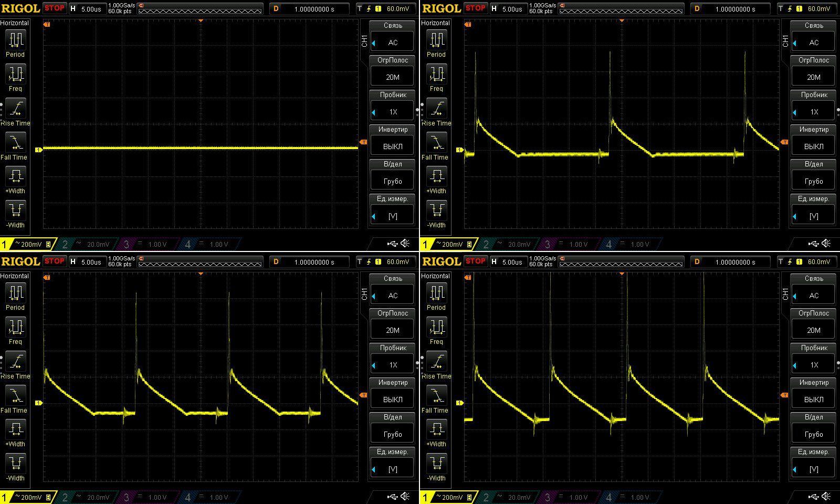Viewport: 840px width, 504px height.
Task: Choose Fall Time icon in bottom-right panel
Action: 436,395
